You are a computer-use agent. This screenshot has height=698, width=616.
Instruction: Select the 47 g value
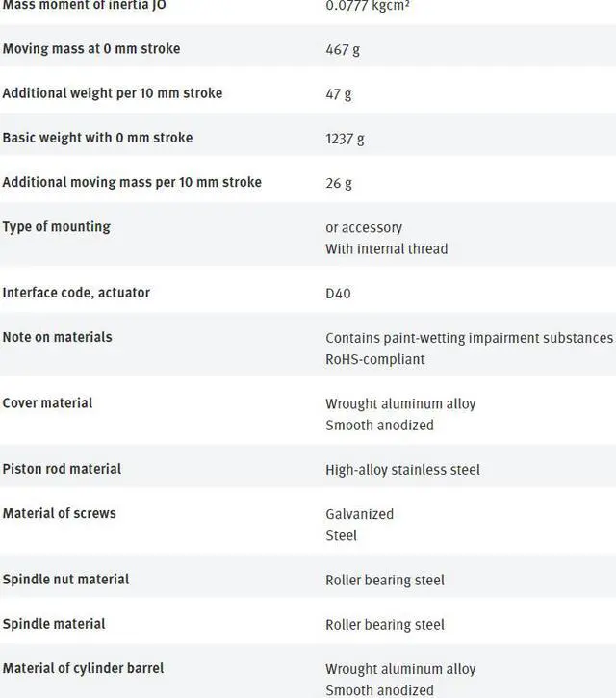(339, 94)
